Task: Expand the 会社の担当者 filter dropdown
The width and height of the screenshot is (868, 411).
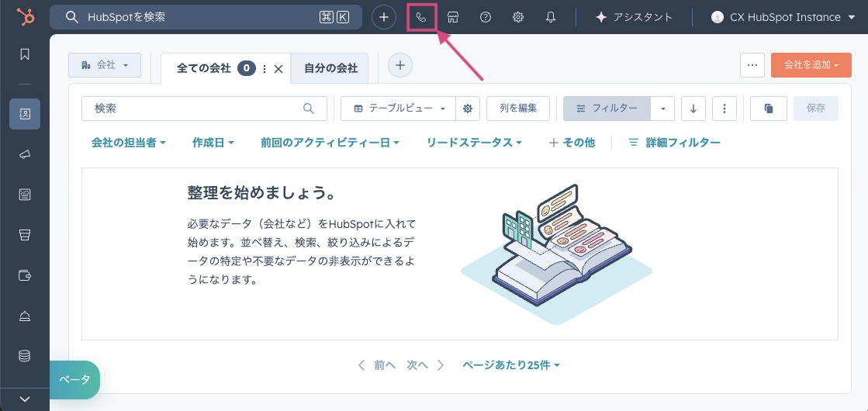Action: tap(129, 143)
